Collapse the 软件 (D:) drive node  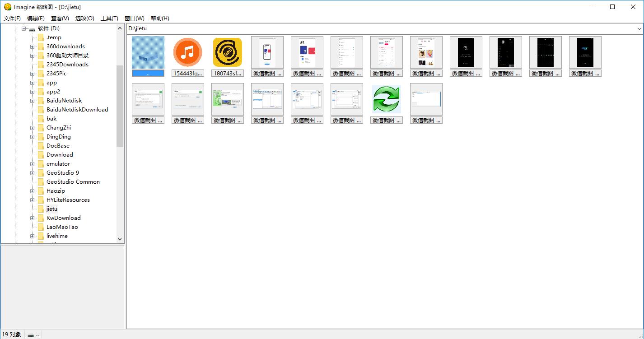24,28
